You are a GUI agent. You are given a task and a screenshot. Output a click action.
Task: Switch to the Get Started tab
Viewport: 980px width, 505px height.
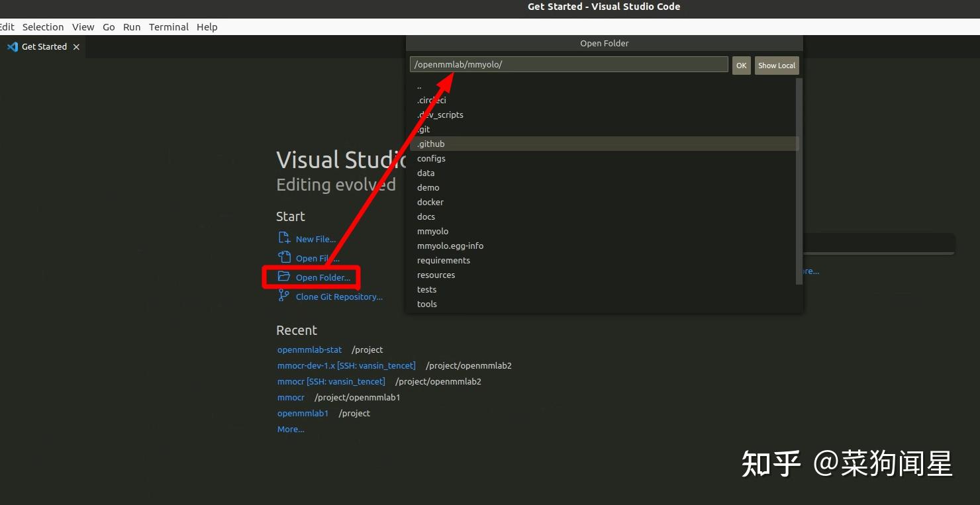click(x=43, y=46)
